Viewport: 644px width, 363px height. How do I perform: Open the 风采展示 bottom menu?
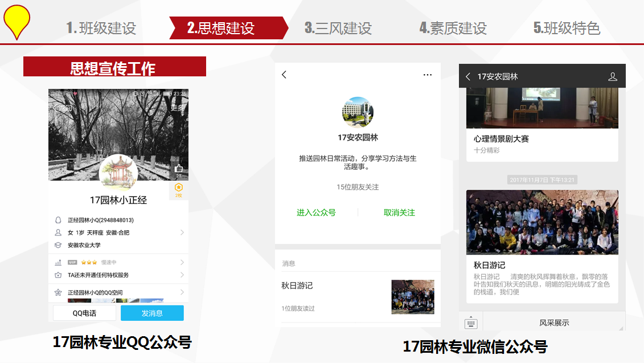[x=553, y=323]
